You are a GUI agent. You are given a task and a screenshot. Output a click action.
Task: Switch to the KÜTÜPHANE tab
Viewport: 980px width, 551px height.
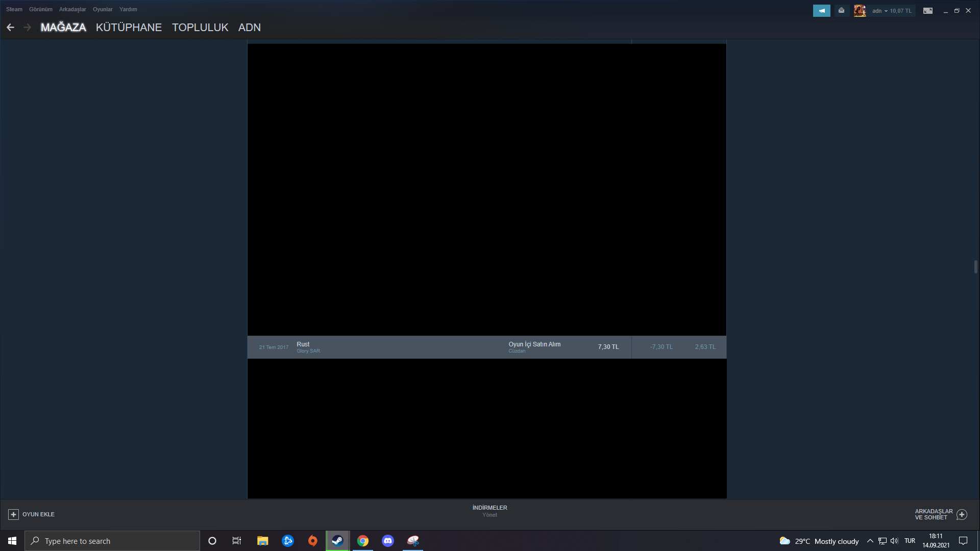(129, 28)
